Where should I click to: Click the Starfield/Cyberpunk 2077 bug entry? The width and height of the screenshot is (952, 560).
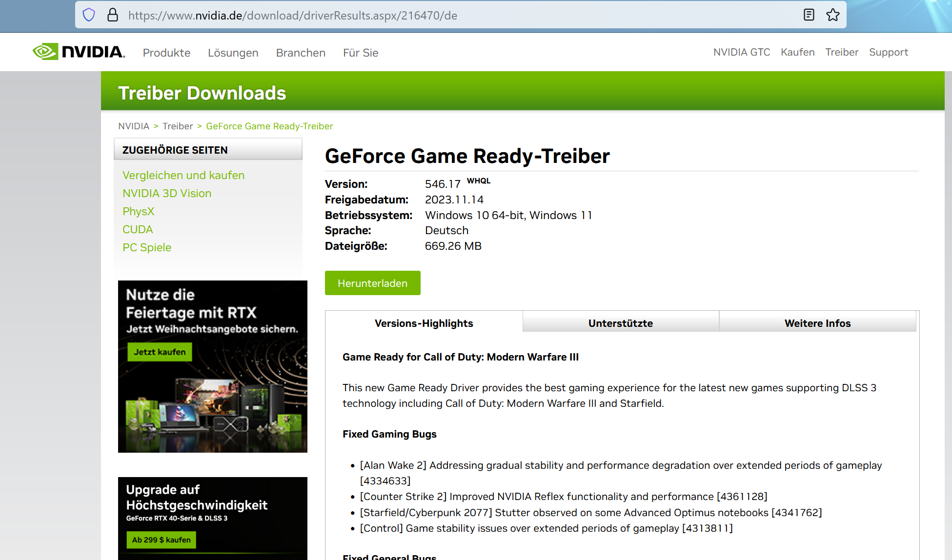[591, 512]
